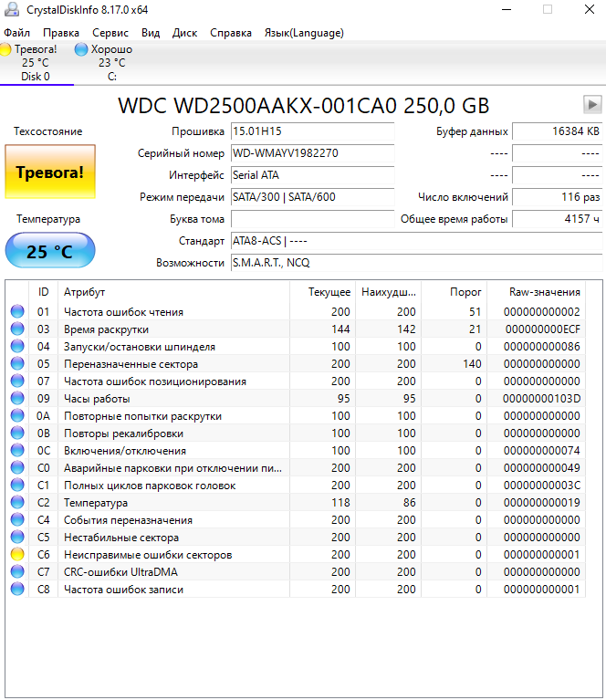Click the Raw-значения column header
The image size is (606, 700).
point(536,291)
